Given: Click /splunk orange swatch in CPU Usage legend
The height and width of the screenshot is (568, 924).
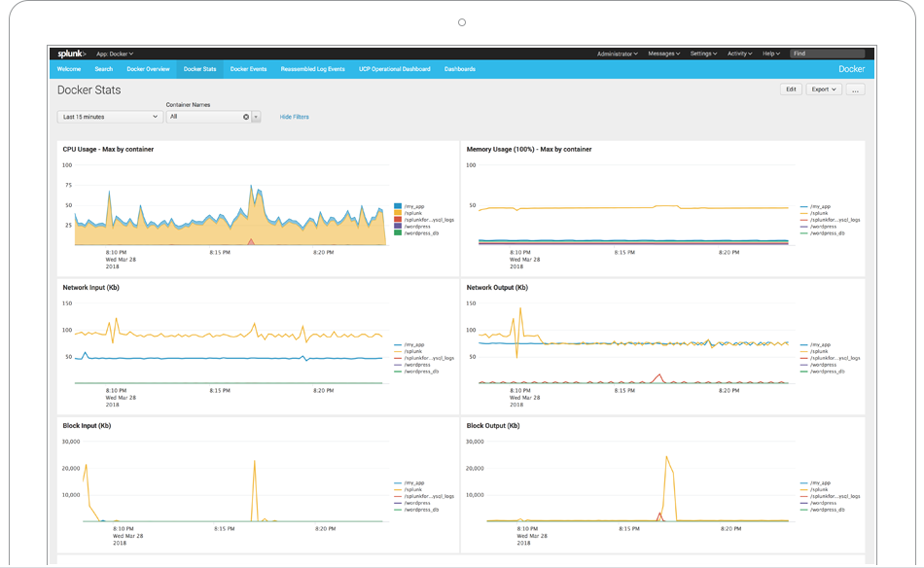Looking at the screenshot, I should click(x=398, y=213).
